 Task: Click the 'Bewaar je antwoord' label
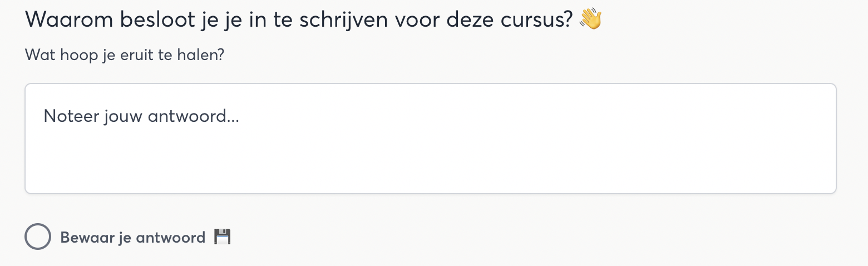132,238
